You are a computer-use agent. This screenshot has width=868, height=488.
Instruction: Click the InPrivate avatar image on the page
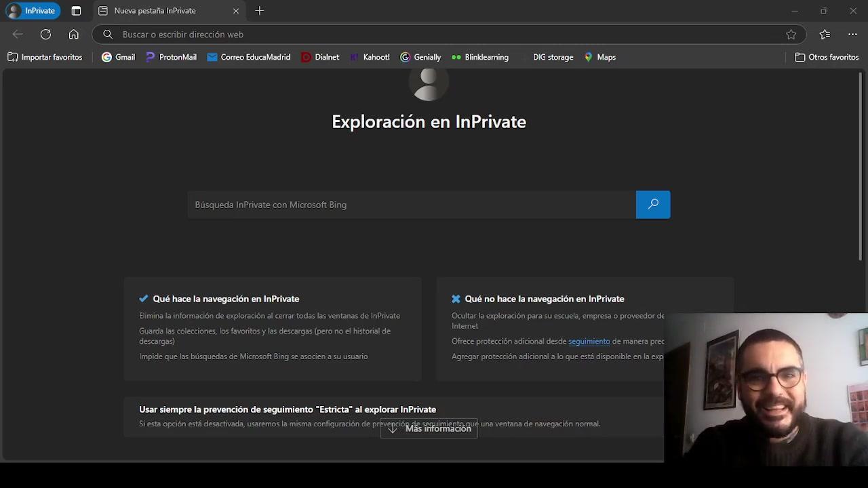[429, 85]
